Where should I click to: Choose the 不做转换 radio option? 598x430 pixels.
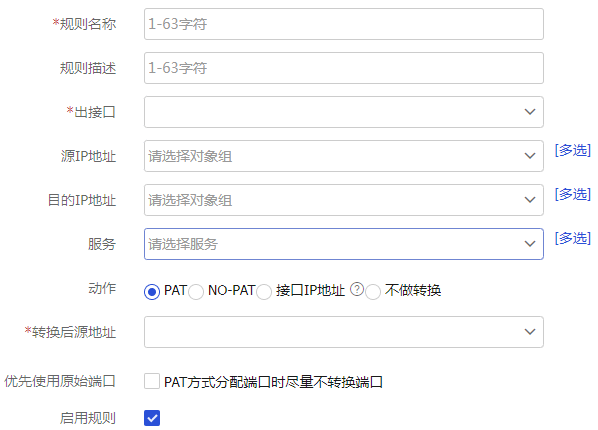point(373,292)
